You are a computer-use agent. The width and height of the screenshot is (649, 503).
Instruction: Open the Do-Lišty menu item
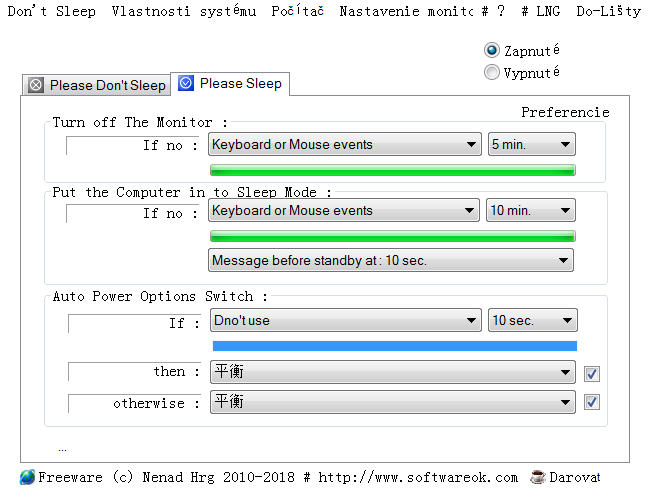point(608,11)
